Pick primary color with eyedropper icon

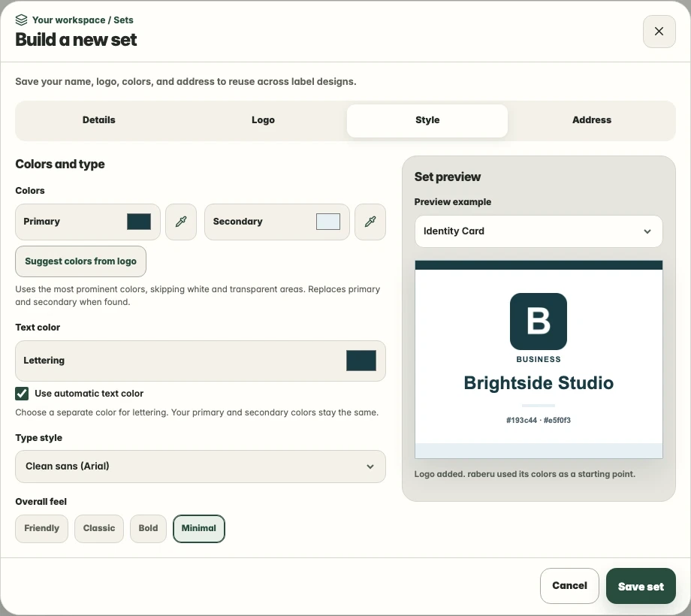click(x=181, y=222)
